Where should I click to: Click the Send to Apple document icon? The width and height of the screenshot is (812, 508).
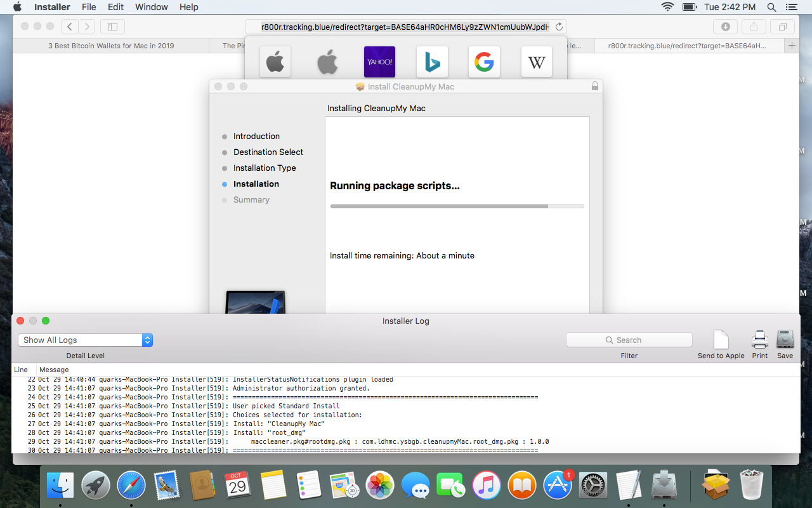[721, 340]
